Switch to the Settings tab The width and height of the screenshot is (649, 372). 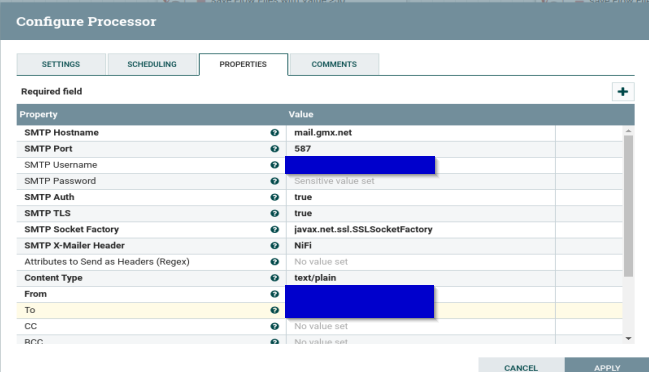pos(61,64)
